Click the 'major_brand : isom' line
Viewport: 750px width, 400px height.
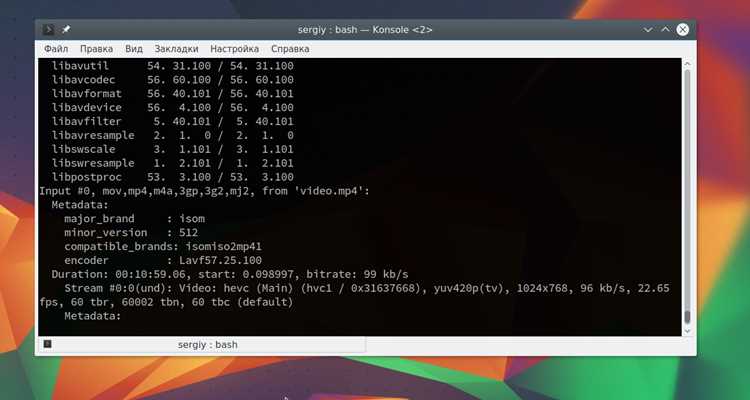[x=134, y=219]
